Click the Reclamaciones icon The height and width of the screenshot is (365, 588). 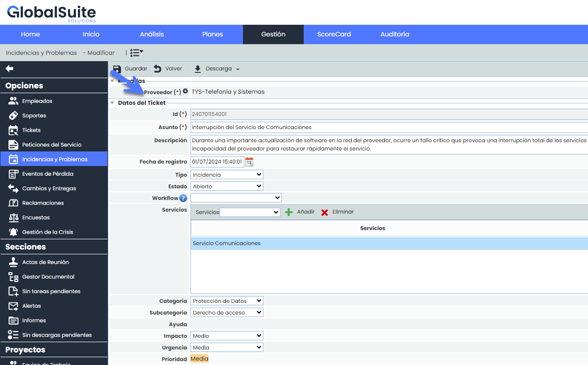(14, 203)
